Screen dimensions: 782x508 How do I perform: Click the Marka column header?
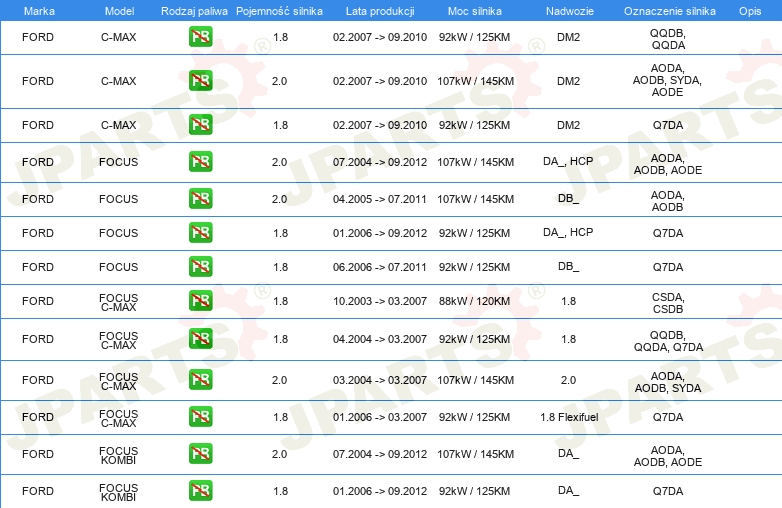[38, 10]
